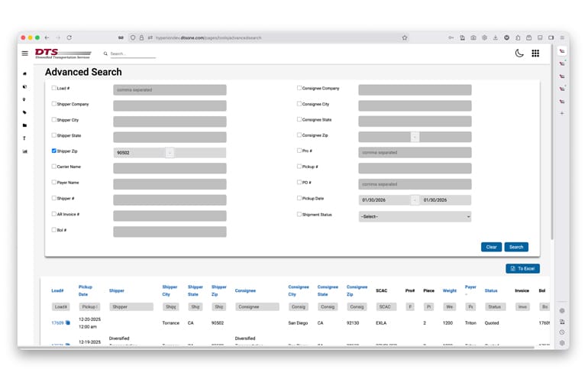Click the 'San Diego' consignee city cell
588x392 pixels.
pyautogui.click(x=298, y=323)
